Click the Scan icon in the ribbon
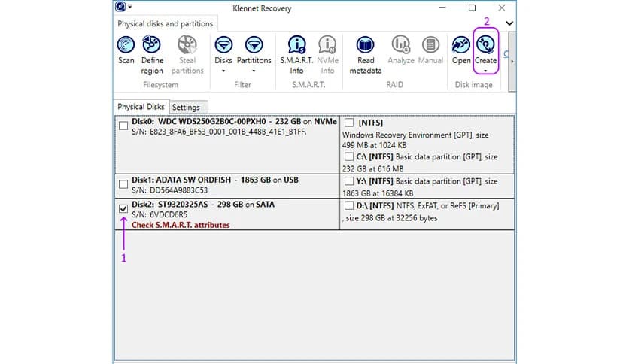629x364 pixels. tap(126, 45)
